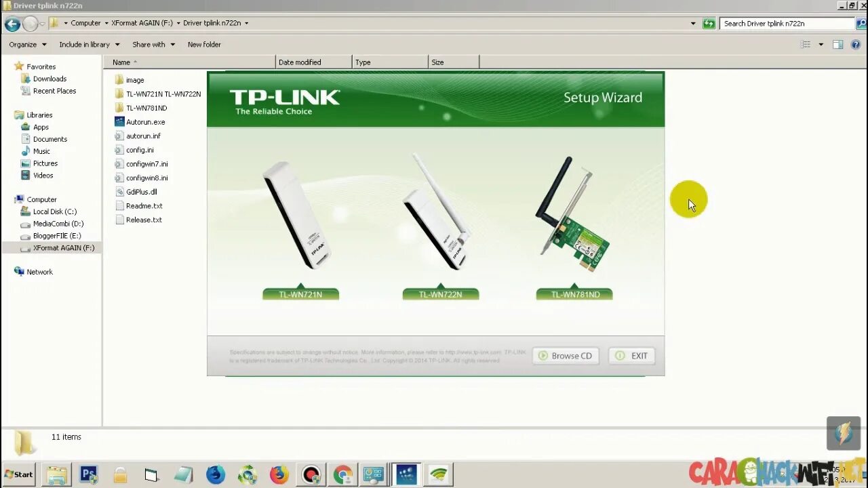Open Local Disk (C:) drive
Screen dimensions: 868x488
coord(49,211)
